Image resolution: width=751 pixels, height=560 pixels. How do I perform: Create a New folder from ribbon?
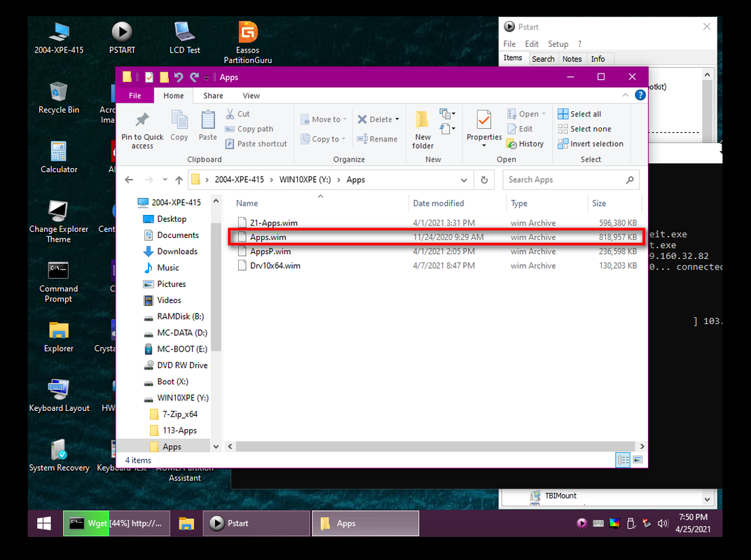423,129
